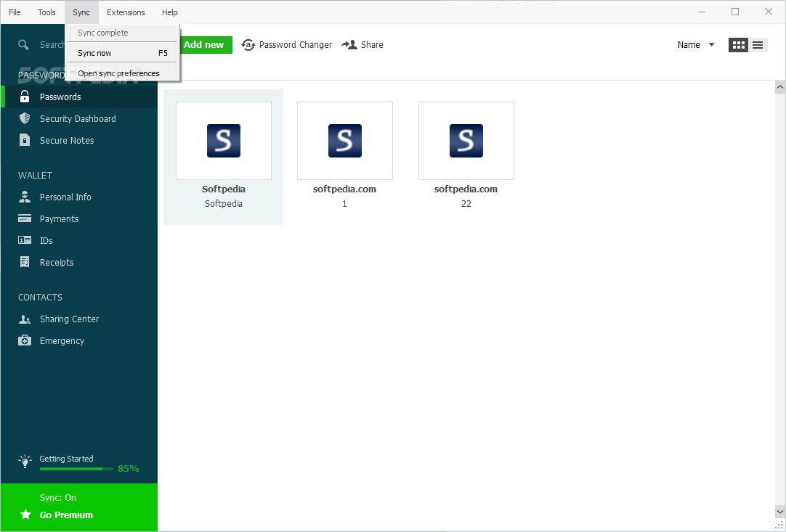Image resolution: width=786 pixels, height=532 pixels.
Task: Click the Secure Notes icon
Action: 25,140
